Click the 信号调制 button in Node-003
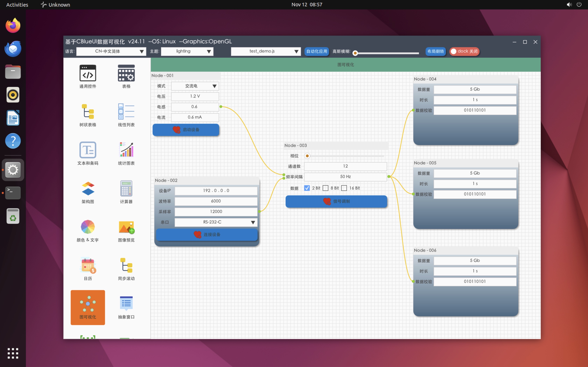 pos(336,202)
